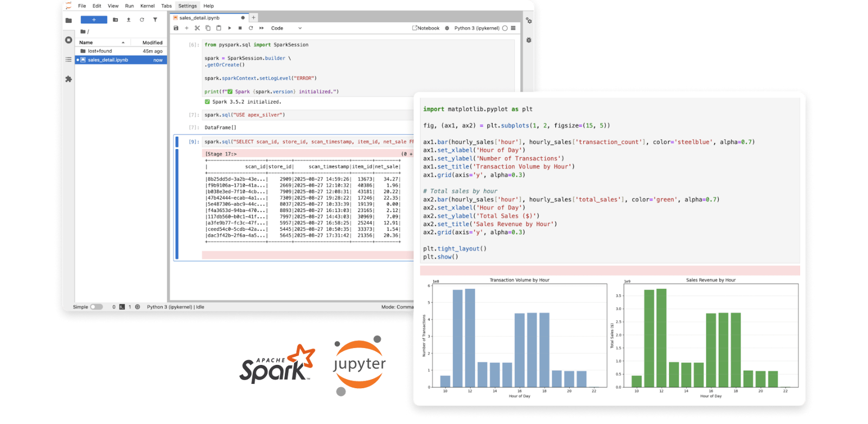Open the Help menu

point(208,6)
